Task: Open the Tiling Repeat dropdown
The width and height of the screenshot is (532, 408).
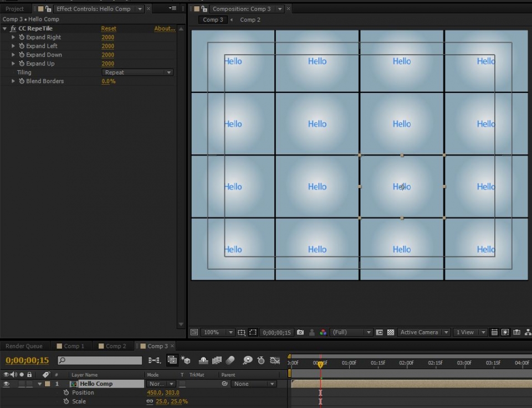Action: click(x=137, y=73)
